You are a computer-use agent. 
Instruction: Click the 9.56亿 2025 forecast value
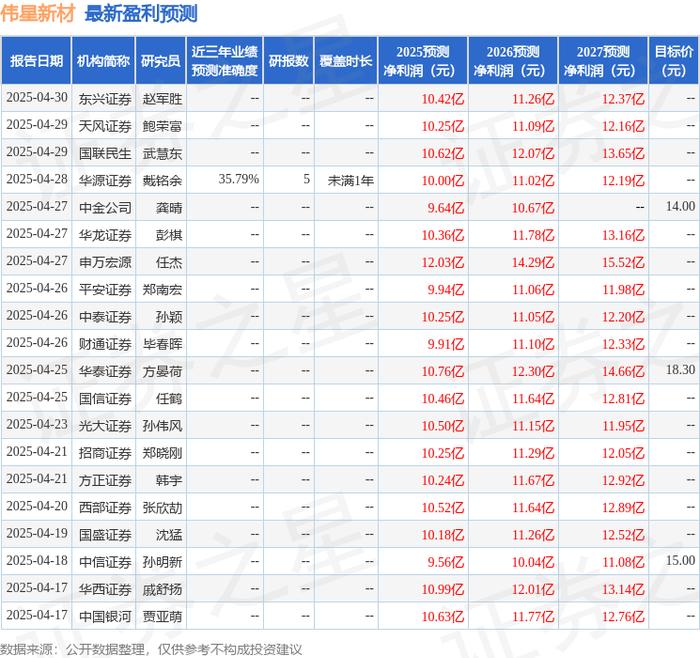coord(446,562)
